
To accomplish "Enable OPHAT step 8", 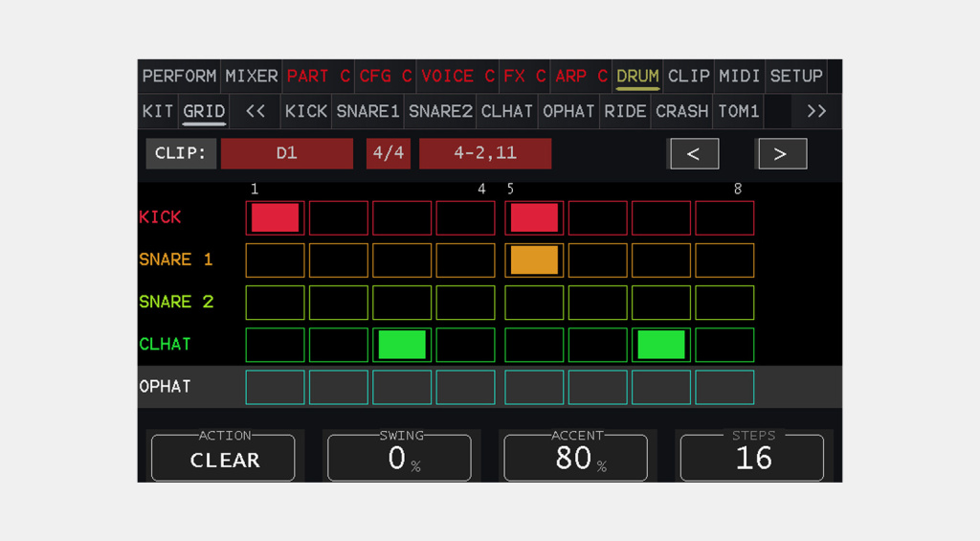I will pyautogui.click(x=724, y=387).
